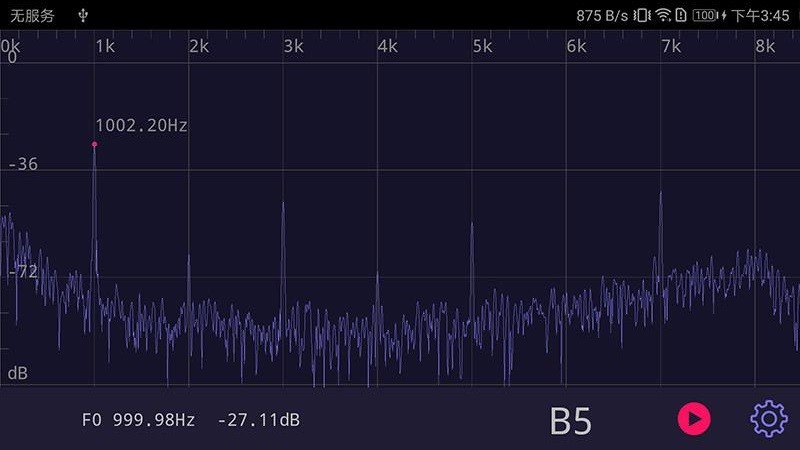Click the 1k frequency axis label

pos(104,46)
